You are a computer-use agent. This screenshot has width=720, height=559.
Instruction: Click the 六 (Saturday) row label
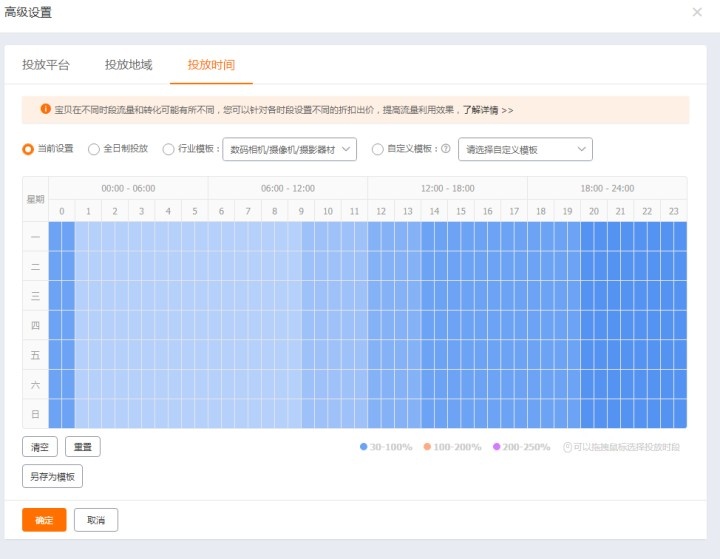35,384
